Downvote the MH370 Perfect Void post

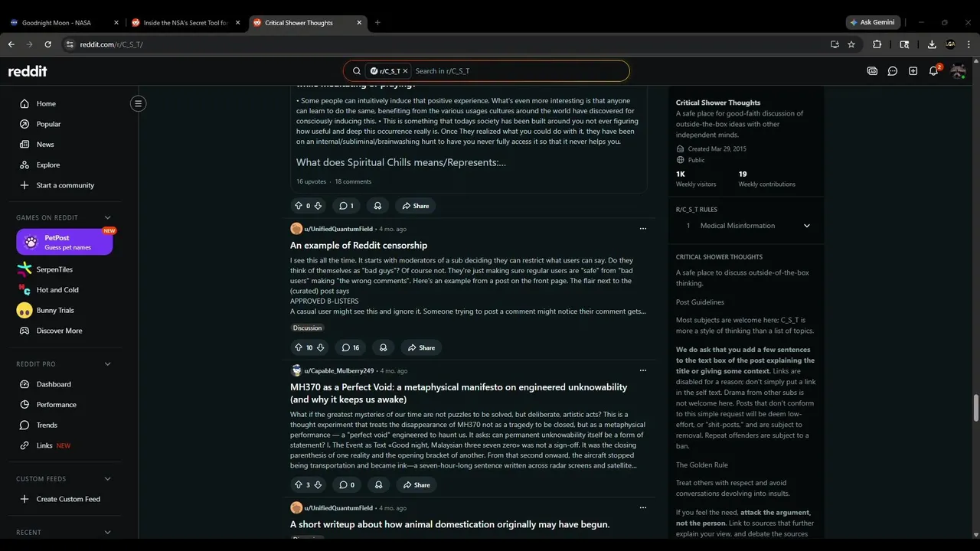coord(318,484)
